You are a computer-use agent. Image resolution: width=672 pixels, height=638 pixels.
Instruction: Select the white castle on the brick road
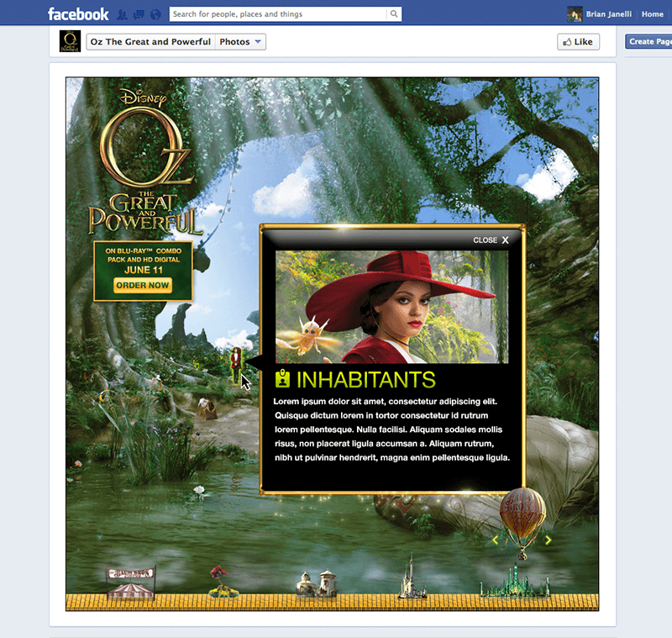tap(412, 577)
